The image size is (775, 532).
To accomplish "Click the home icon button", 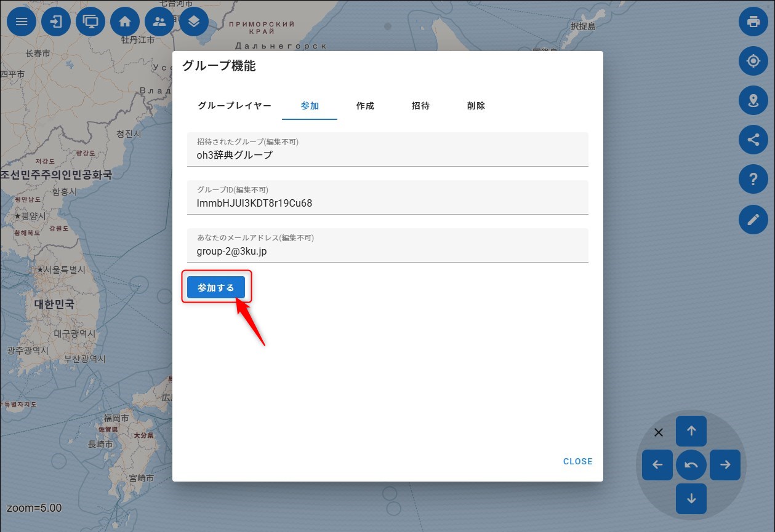I will [125, 22].
